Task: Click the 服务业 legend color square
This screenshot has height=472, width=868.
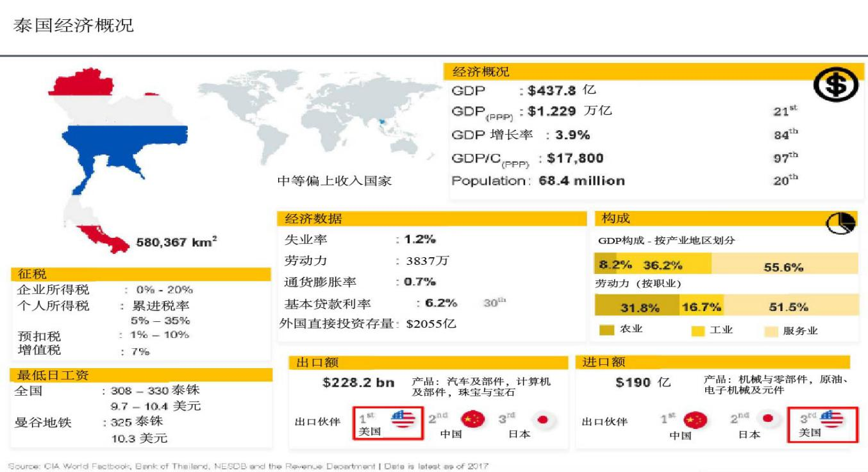Action: coord(771,331)
